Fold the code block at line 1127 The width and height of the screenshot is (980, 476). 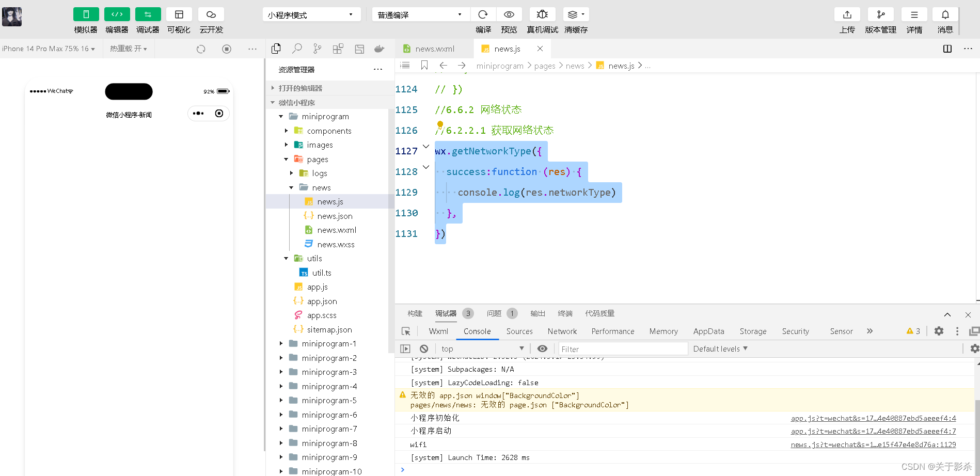[426, 147]
